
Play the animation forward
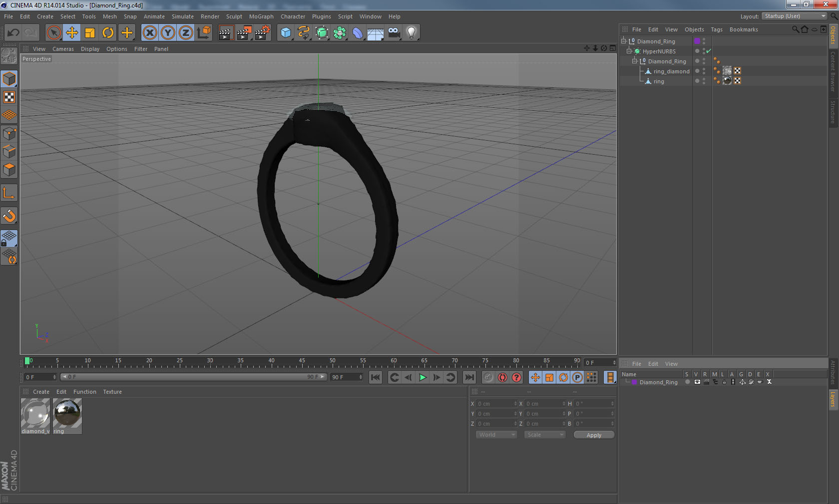[422, 377]
